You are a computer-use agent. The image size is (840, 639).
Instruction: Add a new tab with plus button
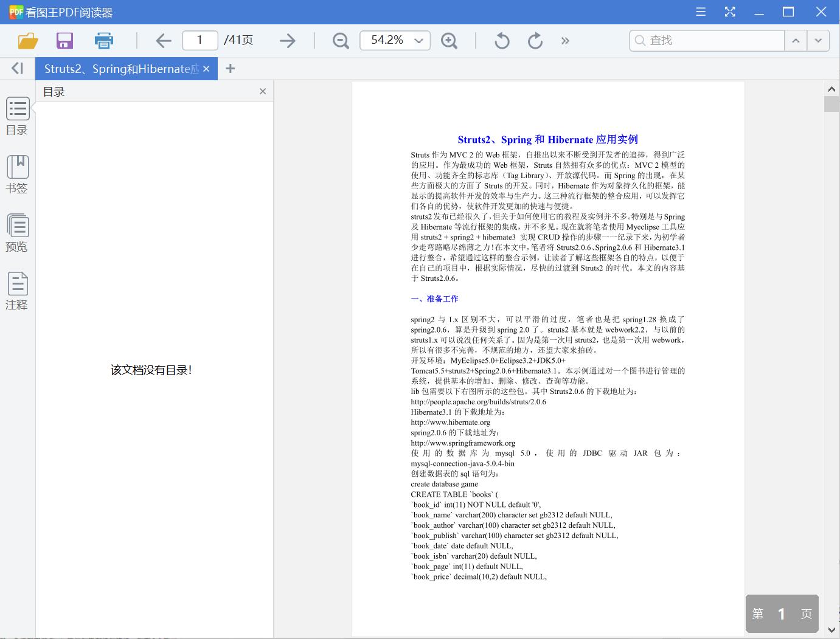pyautogui.click(x=230, y=69)
